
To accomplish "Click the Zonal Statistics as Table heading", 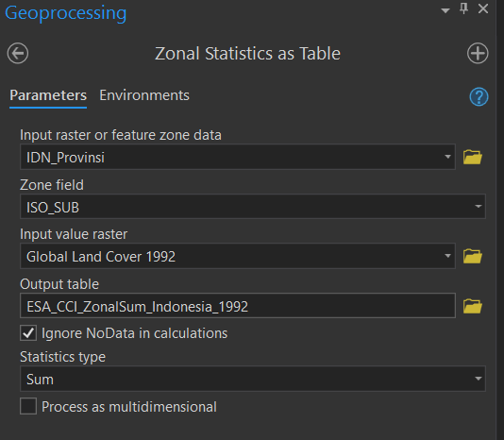I will [x=247, y=54].
